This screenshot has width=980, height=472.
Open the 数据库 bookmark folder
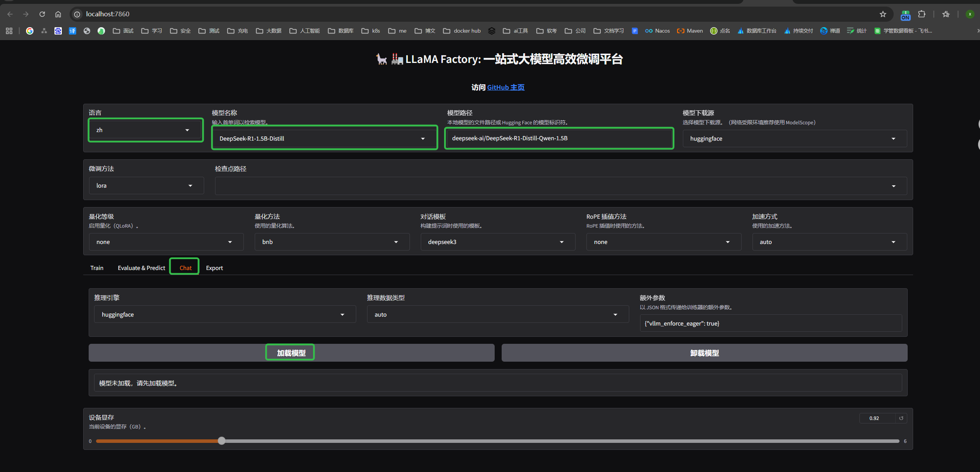[x=341, y=31]
